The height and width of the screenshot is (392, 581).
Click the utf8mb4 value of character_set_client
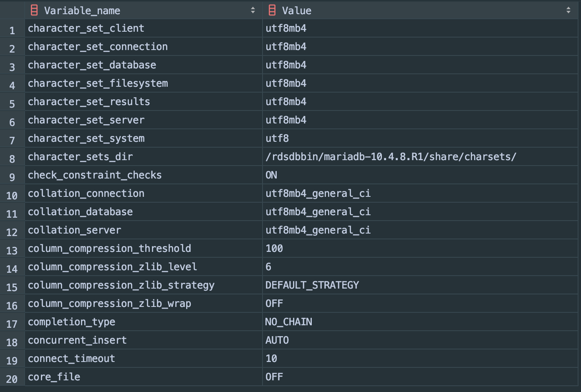286,28
